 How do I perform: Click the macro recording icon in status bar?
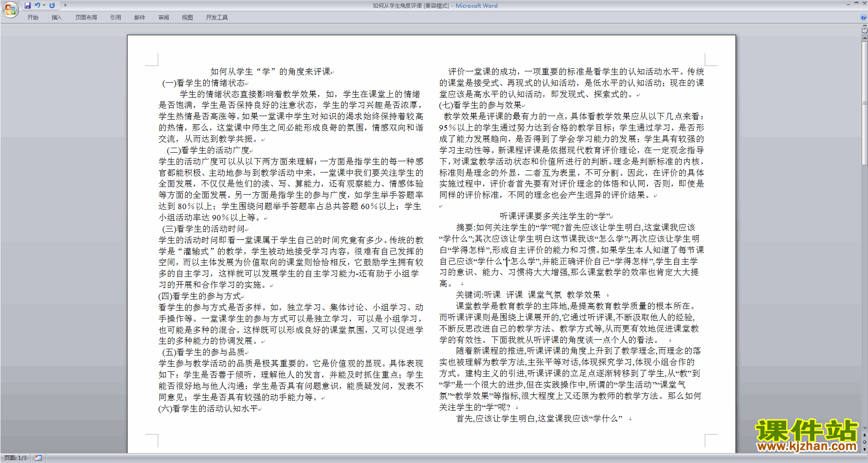[x=38, y=458]
